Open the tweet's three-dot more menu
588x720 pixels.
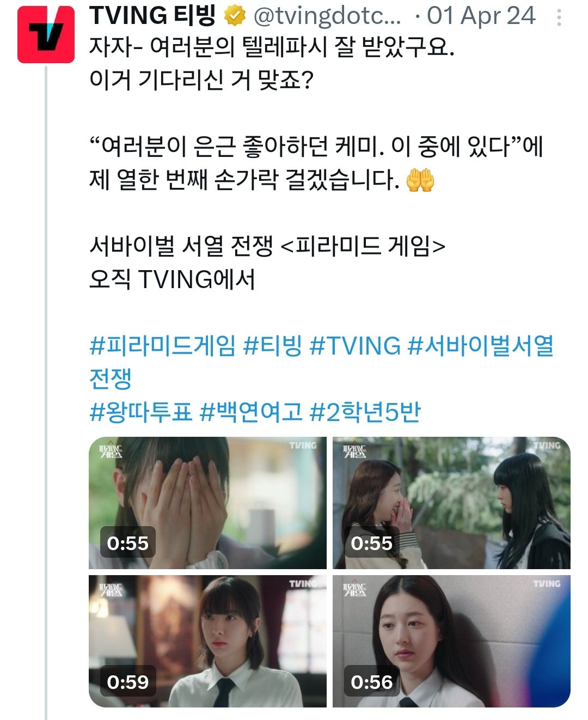559,17
